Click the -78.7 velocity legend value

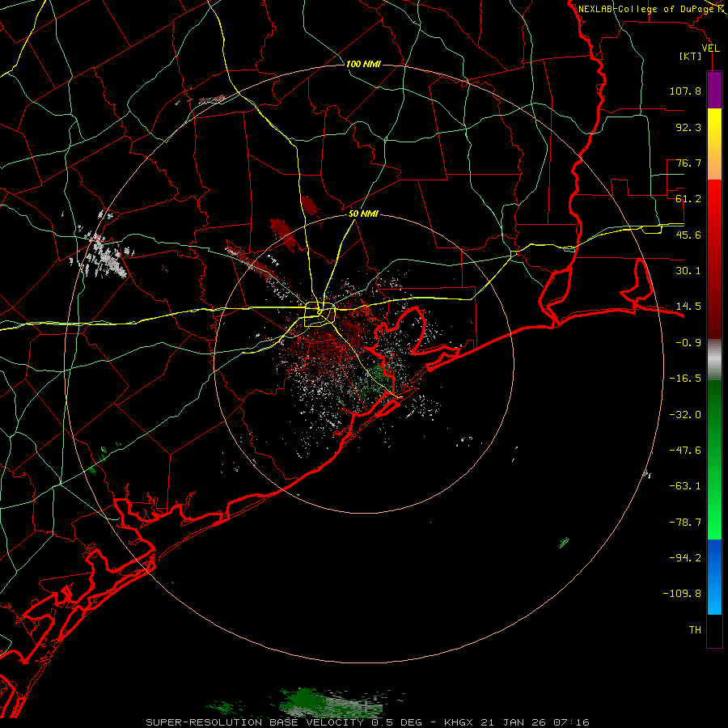tap(685, 523)
